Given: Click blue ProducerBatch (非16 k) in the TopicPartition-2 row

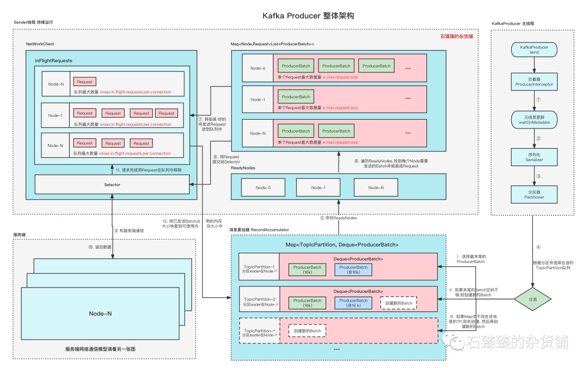Looking at the screenshot, I should 353,303.
